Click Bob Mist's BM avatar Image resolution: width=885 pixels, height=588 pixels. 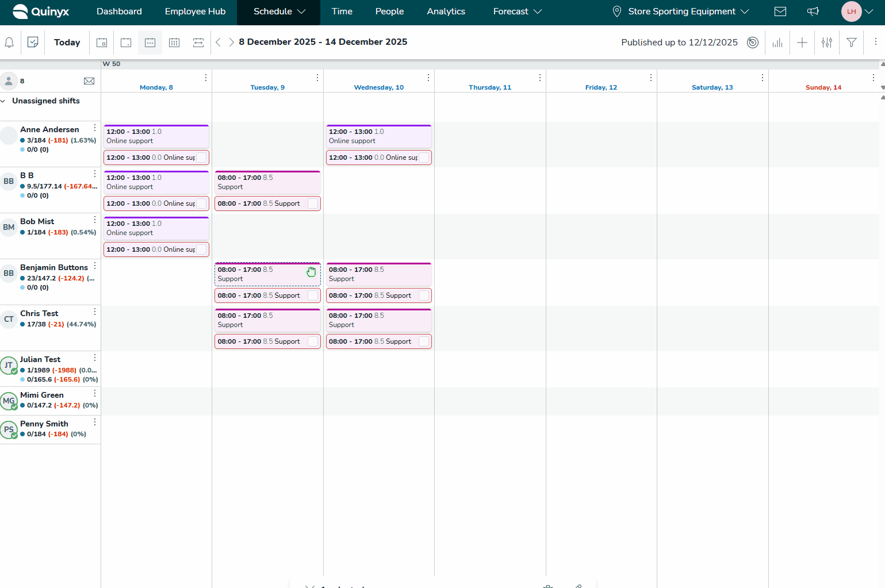coord(9,227)
